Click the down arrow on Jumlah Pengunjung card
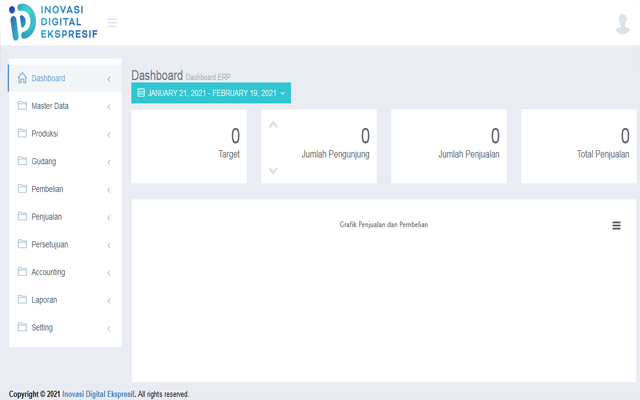Image resolution: width=640 pixels, height=400 pixels. 273,170
